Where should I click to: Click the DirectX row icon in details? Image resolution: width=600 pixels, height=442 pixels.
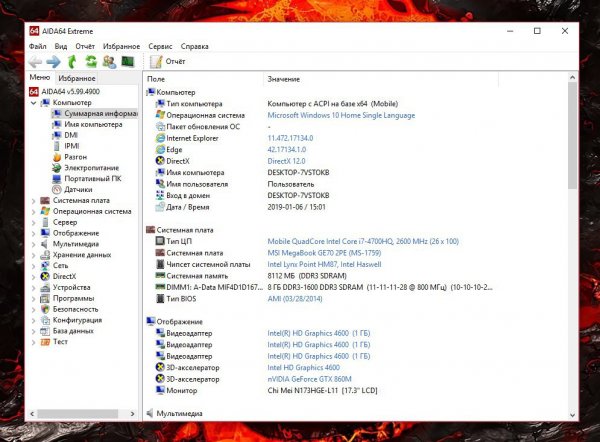coord(160,161)
